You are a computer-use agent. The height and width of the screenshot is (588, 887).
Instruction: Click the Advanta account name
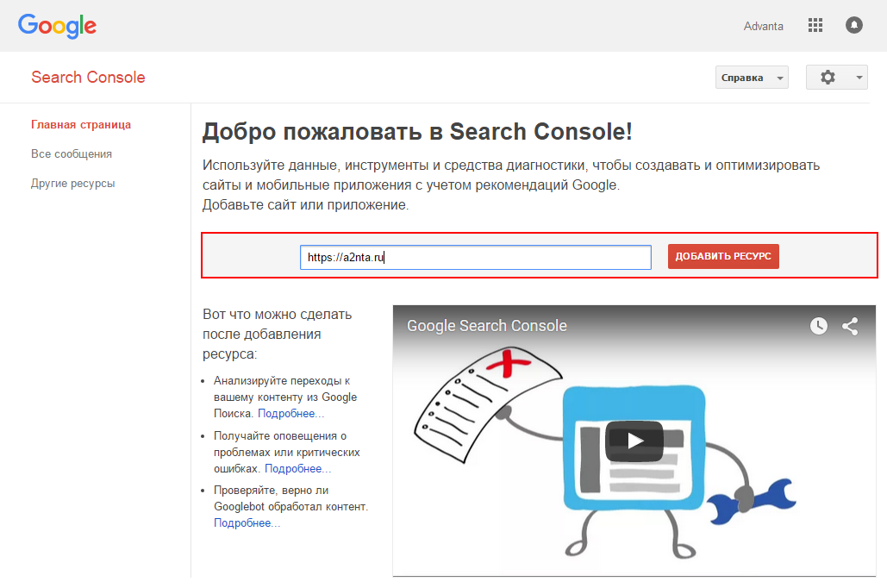pyautogui.click(x=763, y=26)
